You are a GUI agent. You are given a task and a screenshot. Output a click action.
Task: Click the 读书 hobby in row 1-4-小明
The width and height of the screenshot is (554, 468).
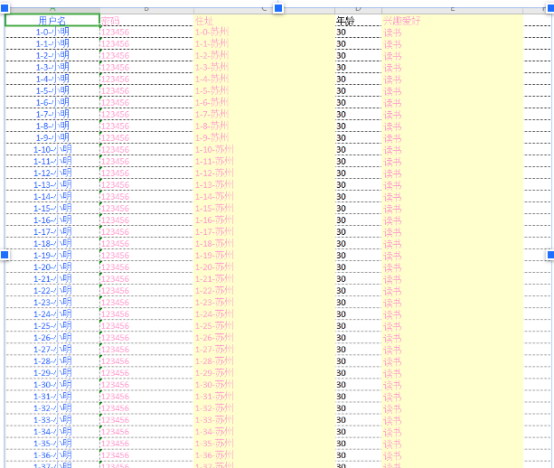click(x=452, y=79)
